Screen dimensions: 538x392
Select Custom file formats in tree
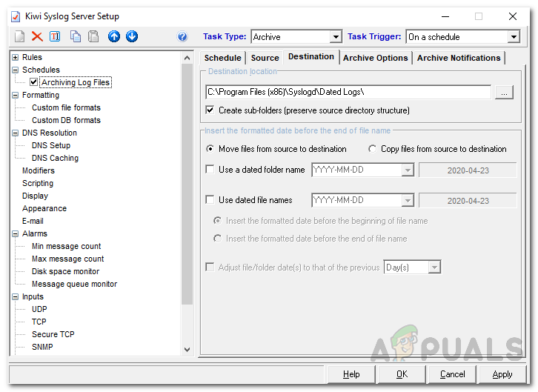[66, 107]
